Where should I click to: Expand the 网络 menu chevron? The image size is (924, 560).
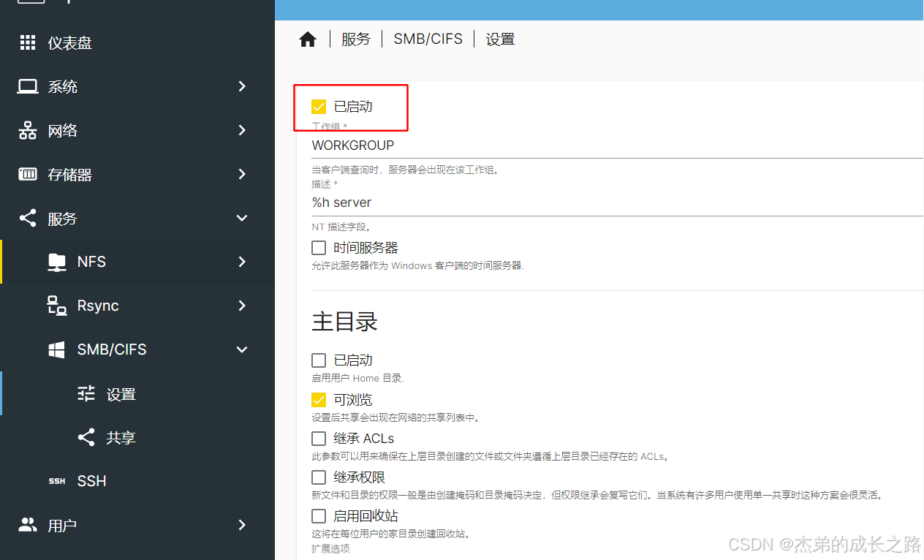tap(242, 130)
